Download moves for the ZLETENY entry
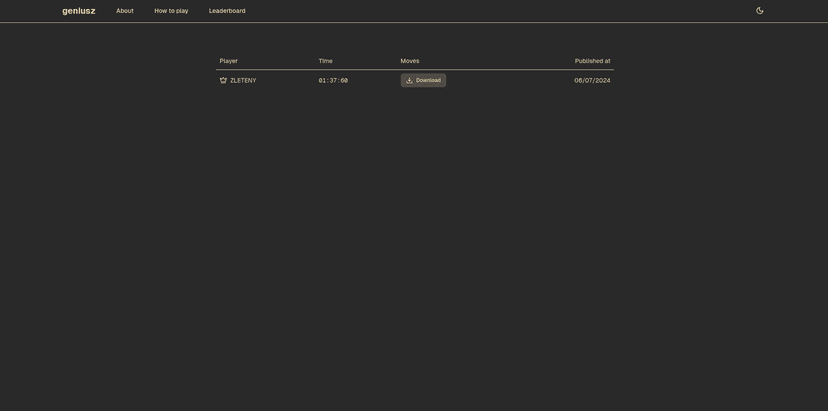Screen dimensions: 828x411 423,80
